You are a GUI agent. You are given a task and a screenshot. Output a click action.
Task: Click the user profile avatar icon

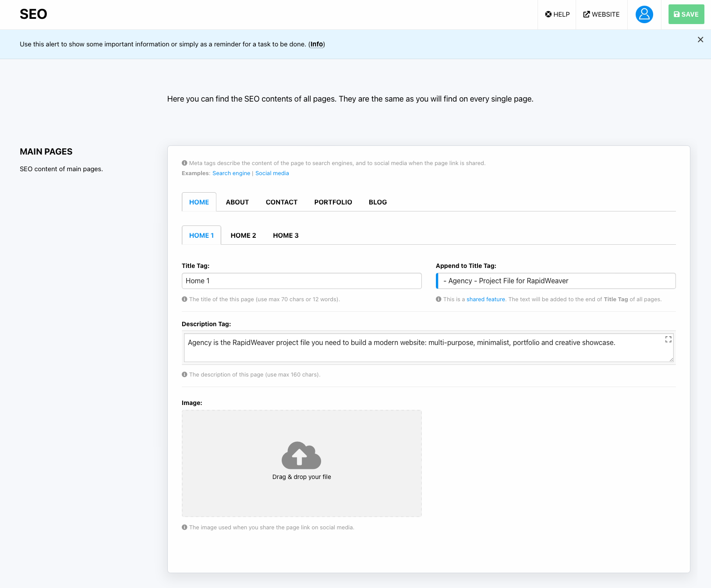click(x=644, y=14)
